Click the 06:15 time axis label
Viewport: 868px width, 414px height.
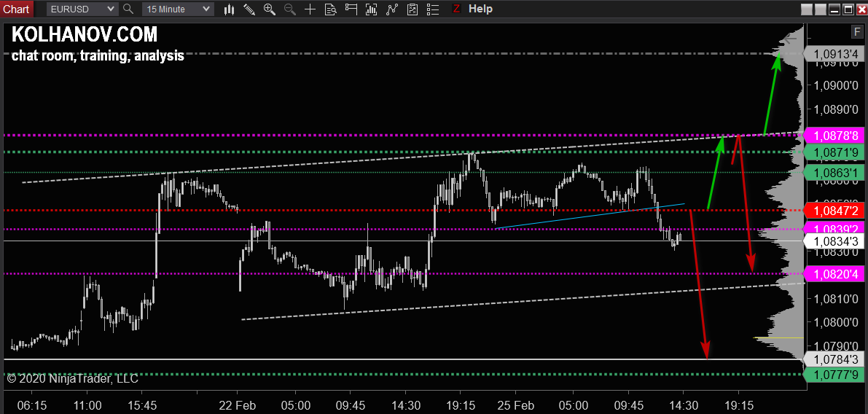31,405
